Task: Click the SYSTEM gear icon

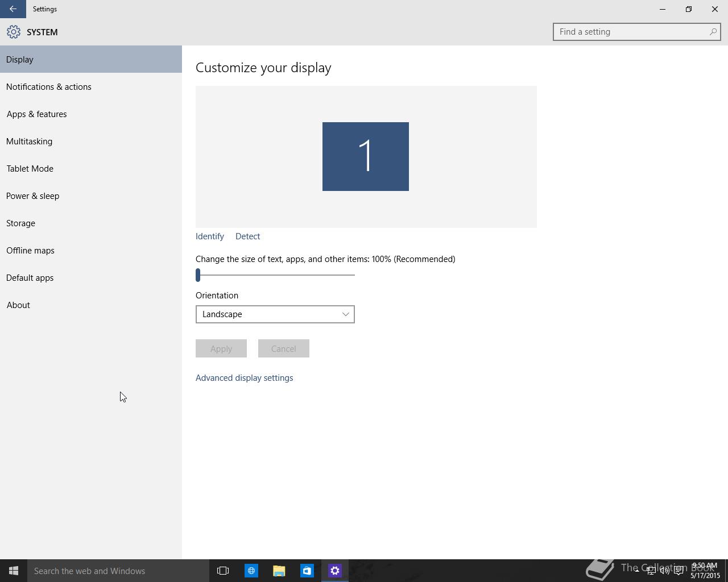Action: tap(14, 32)
